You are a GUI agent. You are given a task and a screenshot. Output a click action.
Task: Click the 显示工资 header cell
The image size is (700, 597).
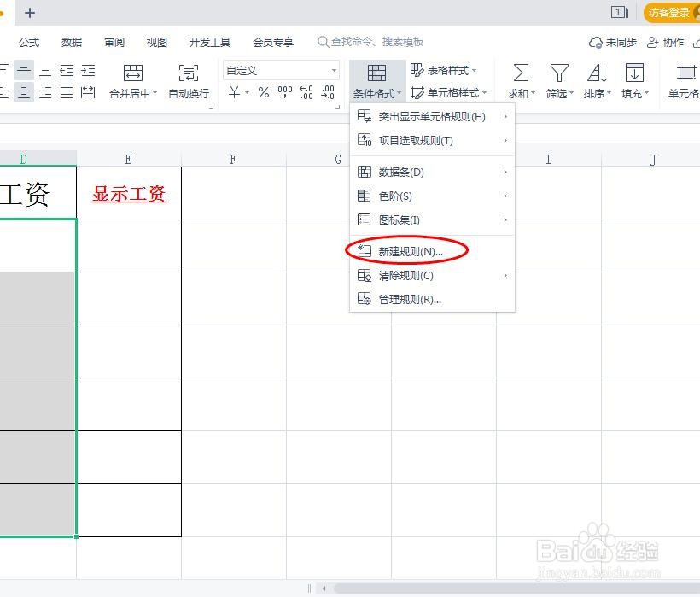pyautogui.click(x=129, y=193)
